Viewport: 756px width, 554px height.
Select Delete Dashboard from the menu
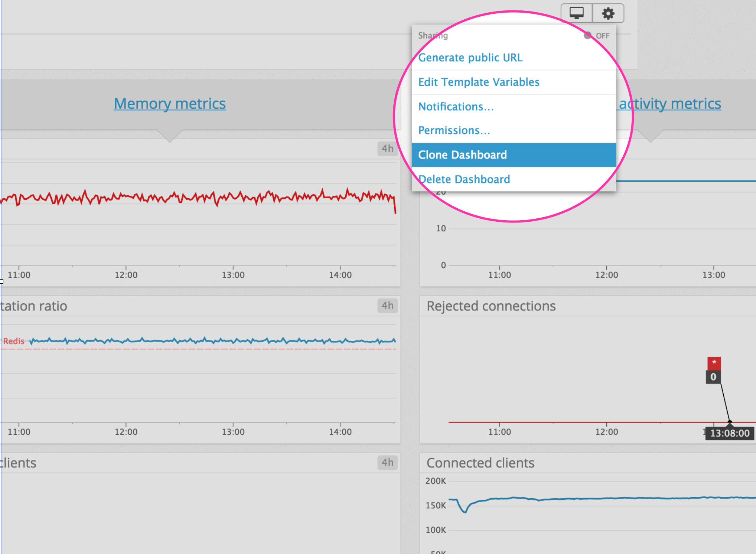coord(464,179)
